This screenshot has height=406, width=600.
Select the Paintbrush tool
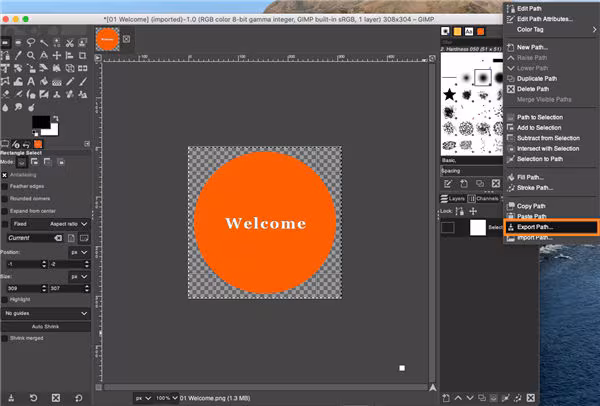click(x=82, y=81)
